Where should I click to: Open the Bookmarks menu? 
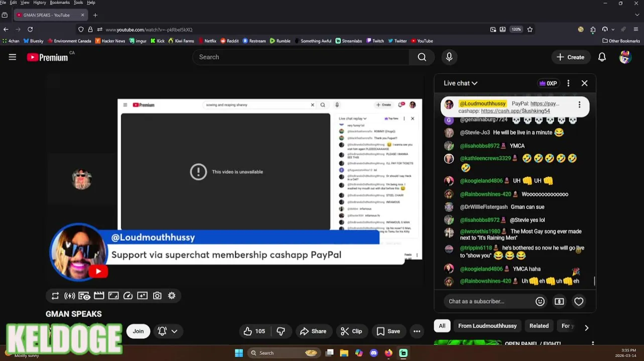coord(60,3)
